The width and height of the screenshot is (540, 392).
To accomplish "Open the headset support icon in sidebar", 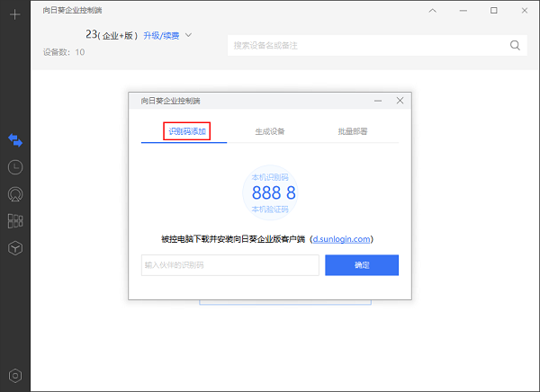I will coord(15,194).
